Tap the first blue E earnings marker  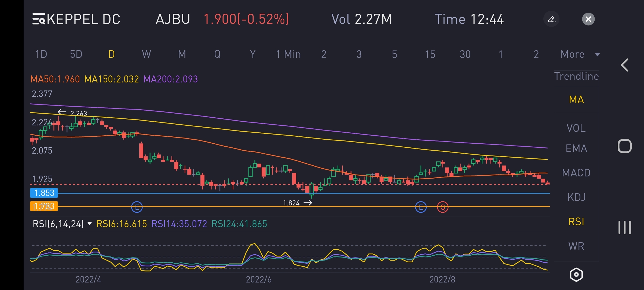click(137, 207)
